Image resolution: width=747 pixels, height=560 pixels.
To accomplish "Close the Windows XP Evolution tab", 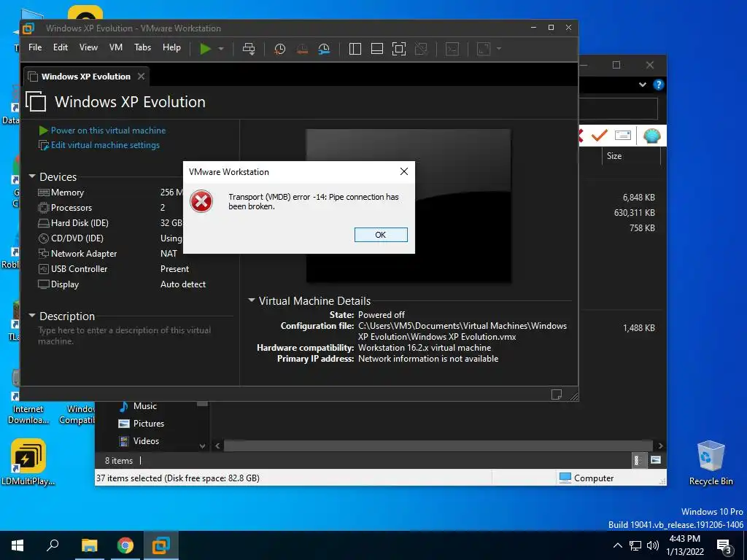I will click(141, 76).
